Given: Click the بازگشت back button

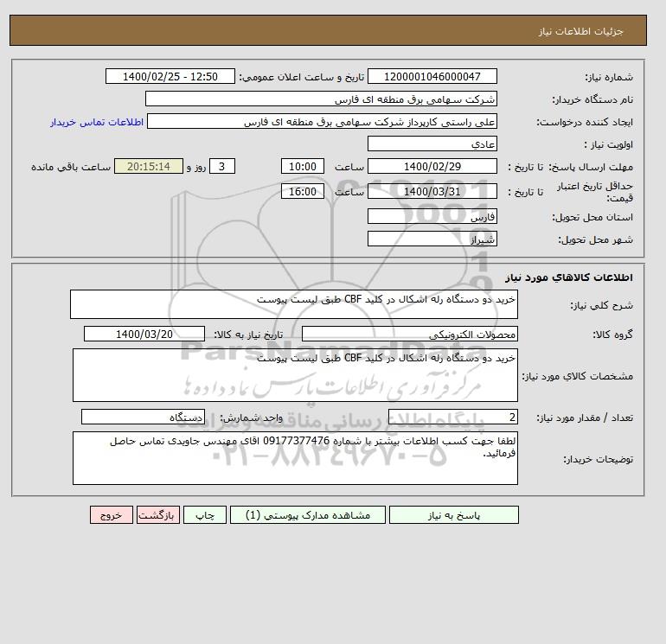Looking at the screenshot, I should click(158, 515).
